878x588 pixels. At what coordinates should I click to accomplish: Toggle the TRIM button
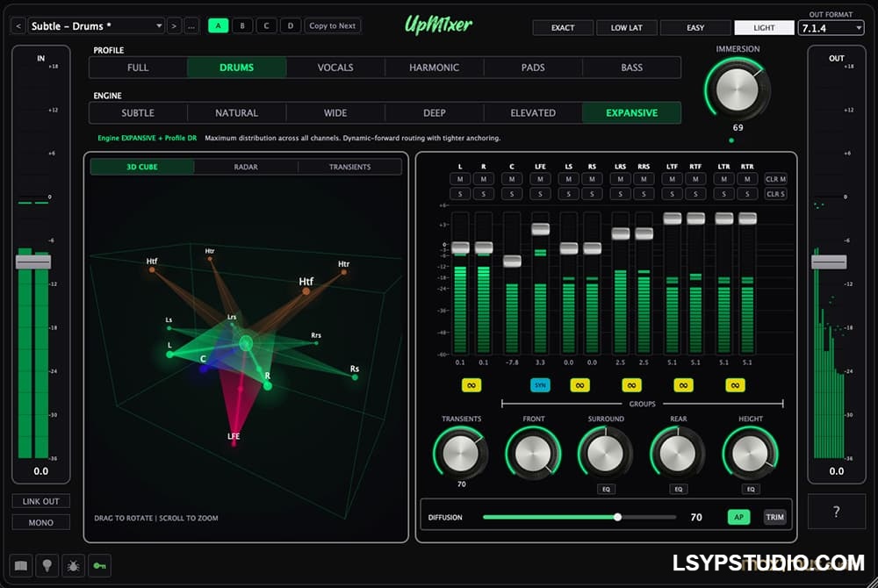(x=775, y=517)
